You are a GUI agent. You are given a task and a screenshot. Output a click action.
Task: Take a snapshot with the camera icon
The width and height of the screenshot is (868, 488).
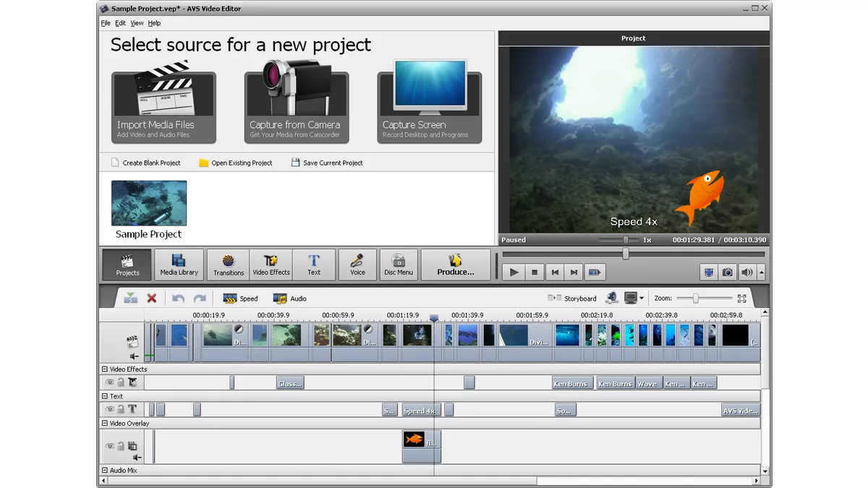(x=728, y=272)
